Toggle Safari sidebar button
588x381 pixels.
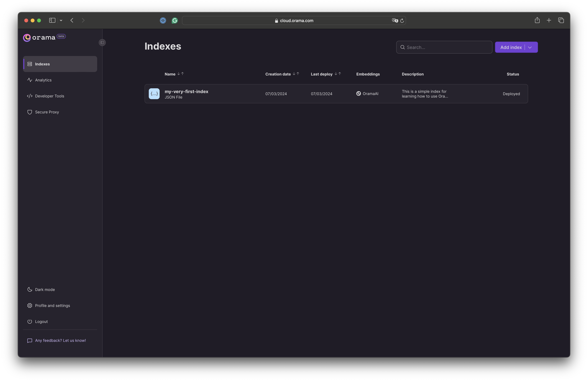[52, 20]
